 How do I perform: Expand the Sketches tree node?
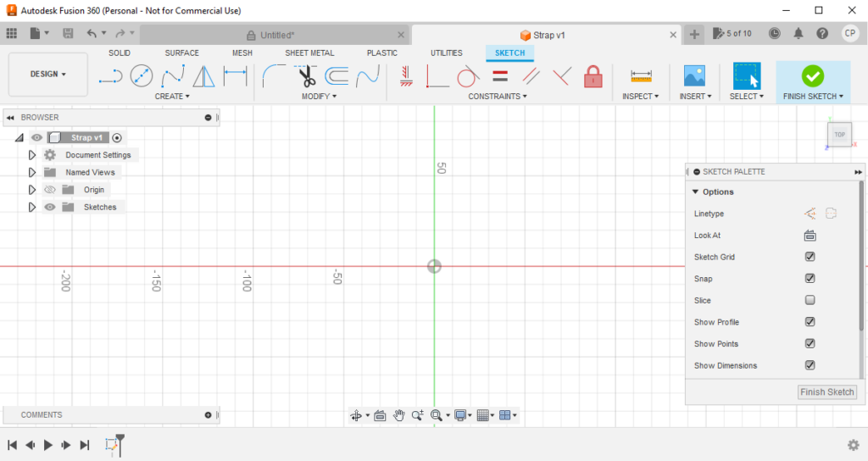point(32,207)
